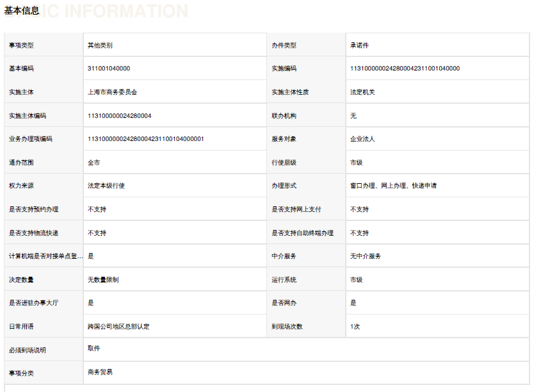Click the code '11310000002428000423110010​40000'
Image resolution: width=534 pixels, height=392 pixels.
[x=405, y=69]
